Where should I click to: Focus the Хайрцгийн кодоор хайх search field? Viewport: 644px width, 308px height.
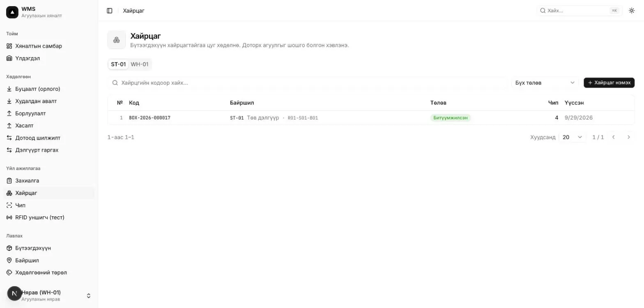click(307, 83)
